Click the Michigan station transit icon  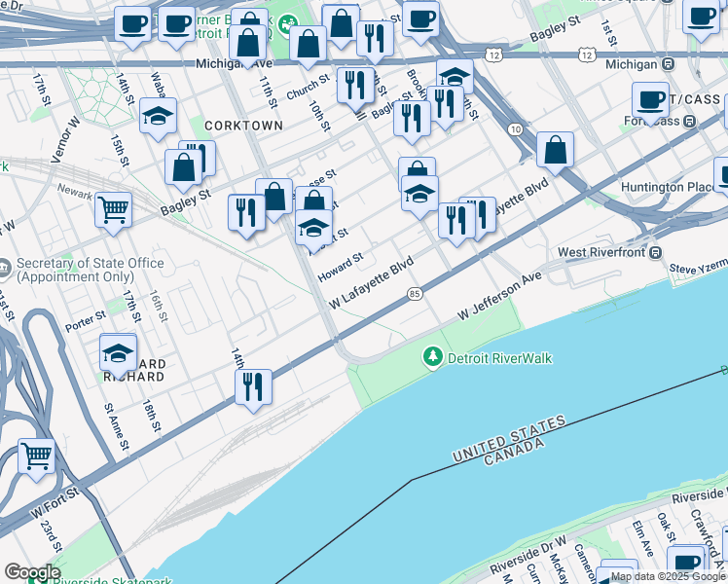click(668, 64)
